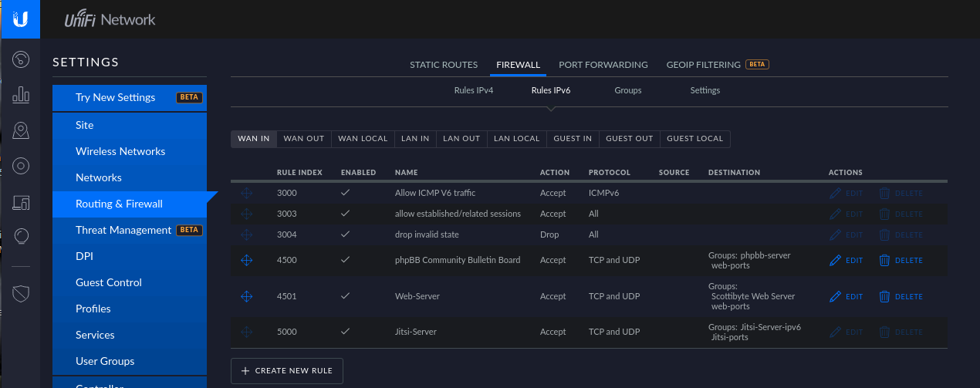
Task: Select the WAN LOCAL rule filter
Action: 363,139
